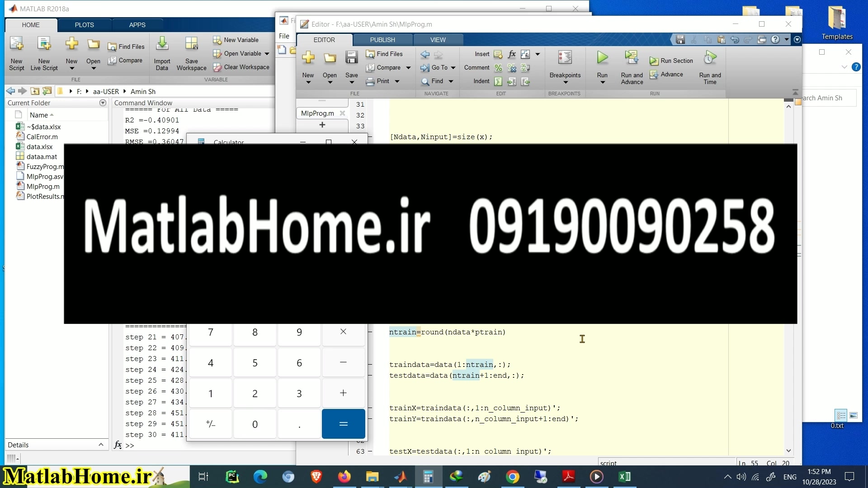The width and height of the screenshot is (868, 488).
Task: Expand Go To dropdown in Navigate
Action: [x=453, y=68]
